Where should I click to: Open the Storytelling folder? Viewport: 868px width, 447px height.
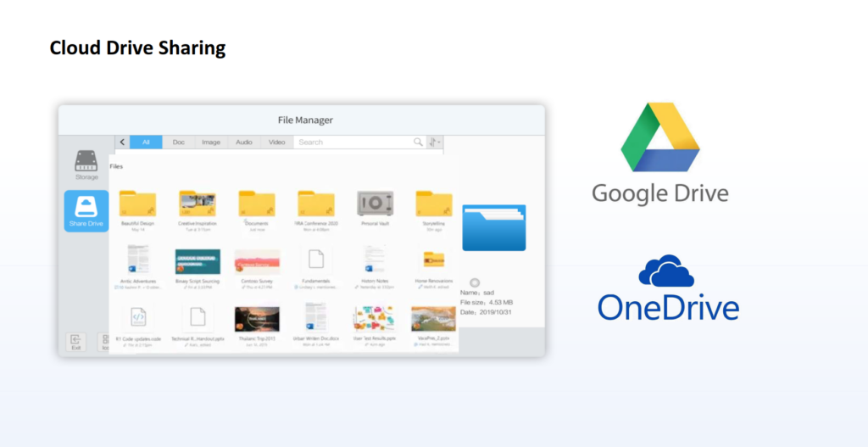click(x=433, y=204)
